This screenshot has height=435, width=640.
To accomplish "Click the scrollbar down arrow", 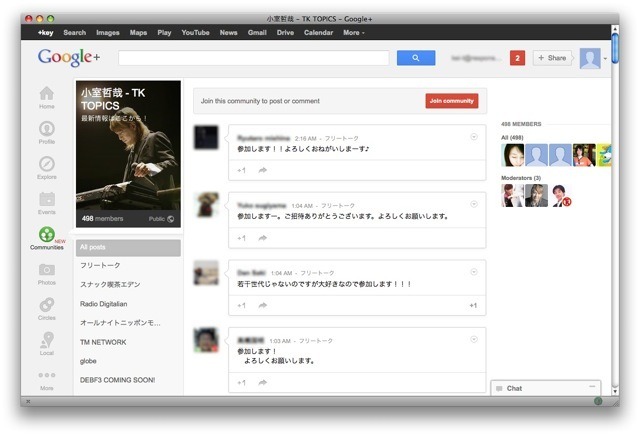I will click(615, 391).
